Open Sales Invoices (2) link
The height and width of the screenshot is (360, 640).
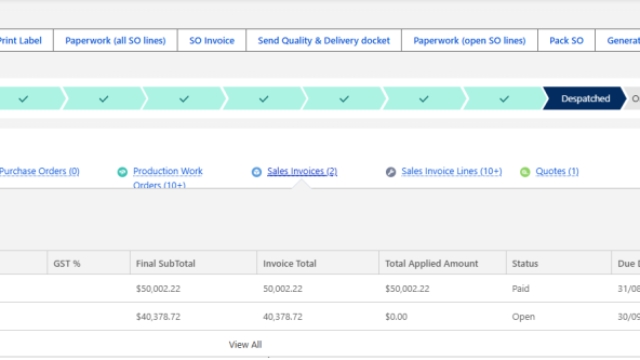coord(302,171)
